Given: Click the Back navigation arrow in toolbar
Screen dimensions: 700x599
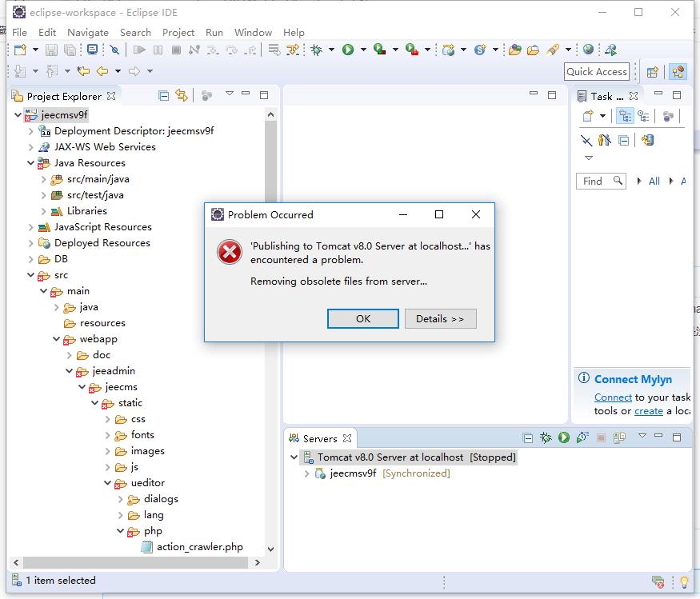Looking at the screenshot, I should (x=102, y=71).
